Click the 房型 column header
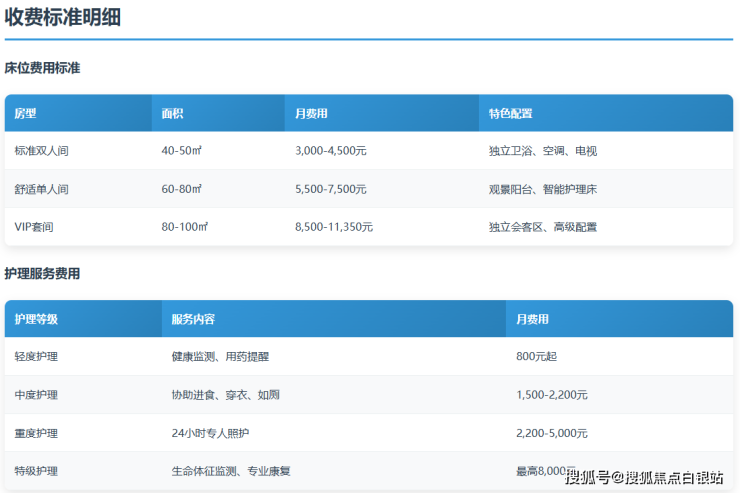The image size is (740, 493). [25, 114]
